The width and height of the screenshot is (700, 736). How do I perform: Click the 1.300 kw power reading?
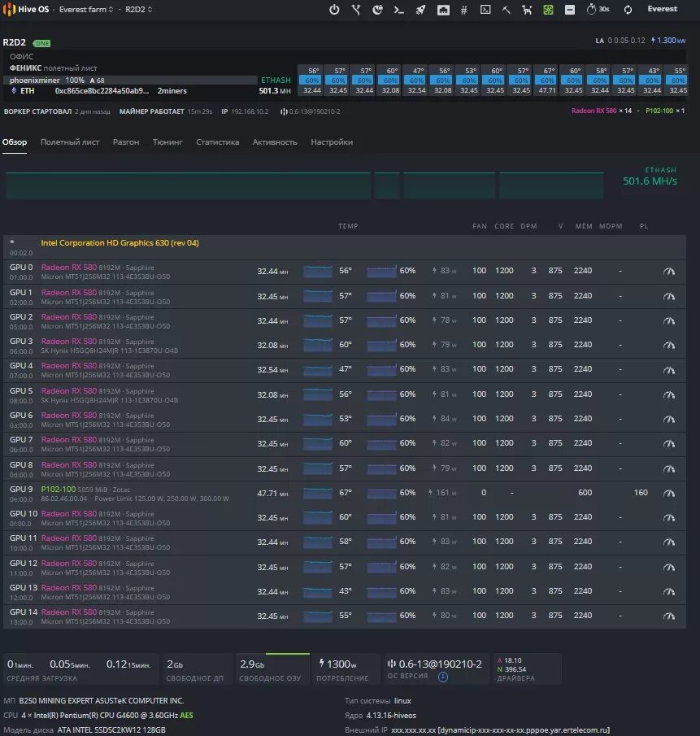point(668,41)
